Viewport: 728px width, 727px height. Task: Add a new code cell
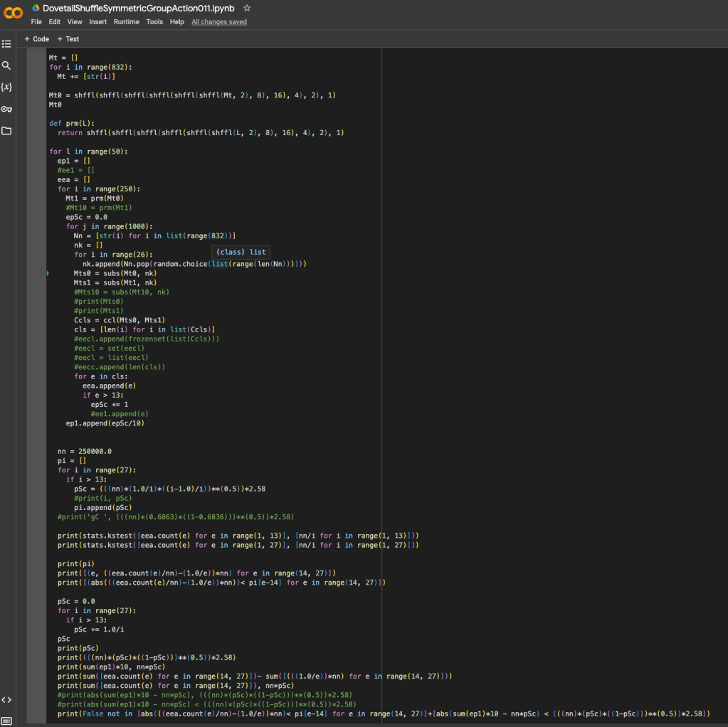(37, 39)
